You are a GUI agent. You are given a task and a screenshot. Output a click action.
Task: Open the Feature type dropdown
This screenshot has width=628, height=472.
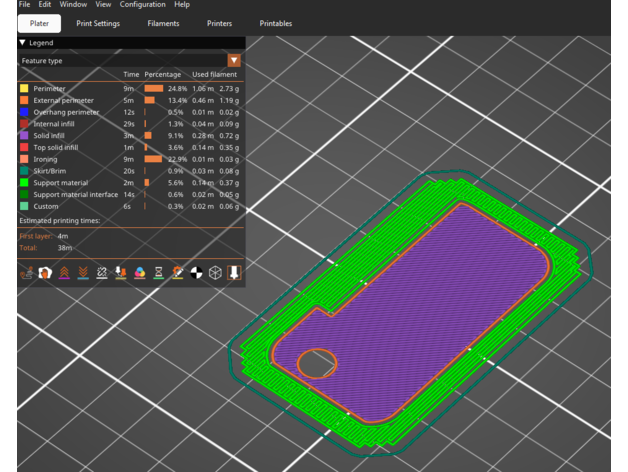234,61
